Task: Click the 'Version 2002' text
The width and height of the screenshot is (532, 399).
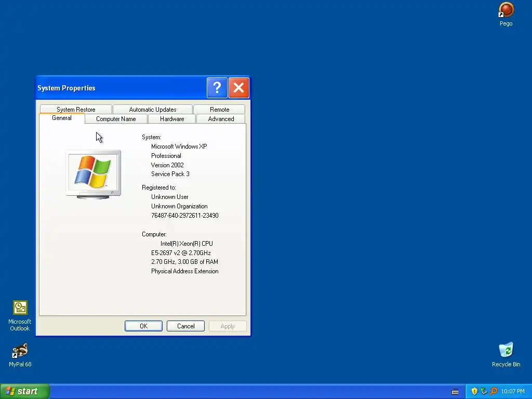Action: click(167, 165)
